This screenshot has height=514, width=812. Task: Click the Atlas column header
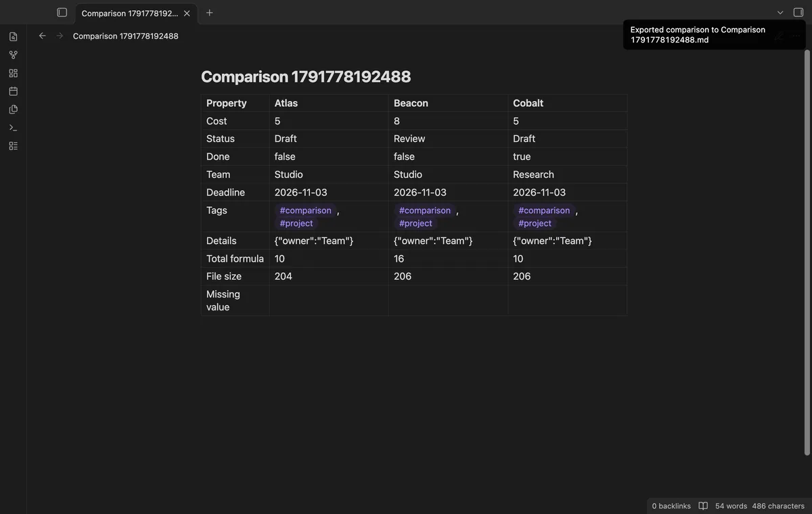[x=286, y=103]
